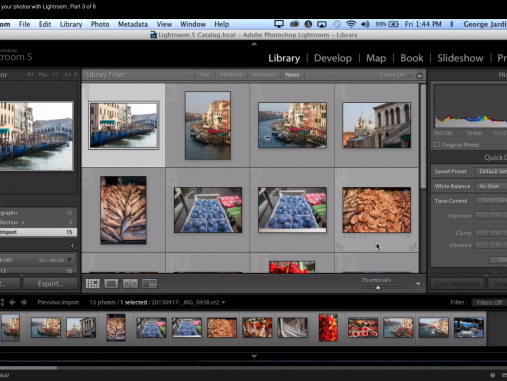Collapse the filmstrip with bottom arrow
Screen dimensions: 507x381
[x=254, y=356]
